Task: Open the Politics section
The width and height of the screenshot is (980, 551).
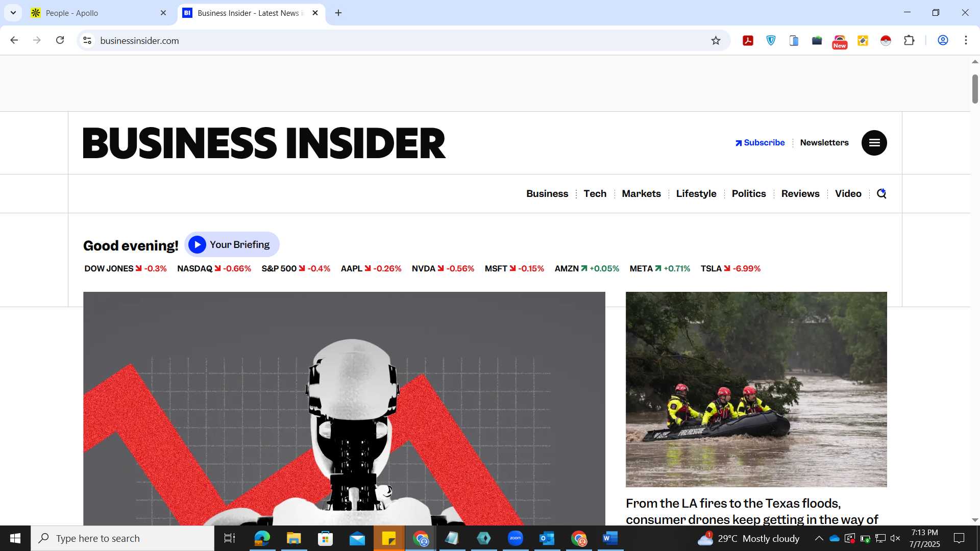Action: click(749, 194)
